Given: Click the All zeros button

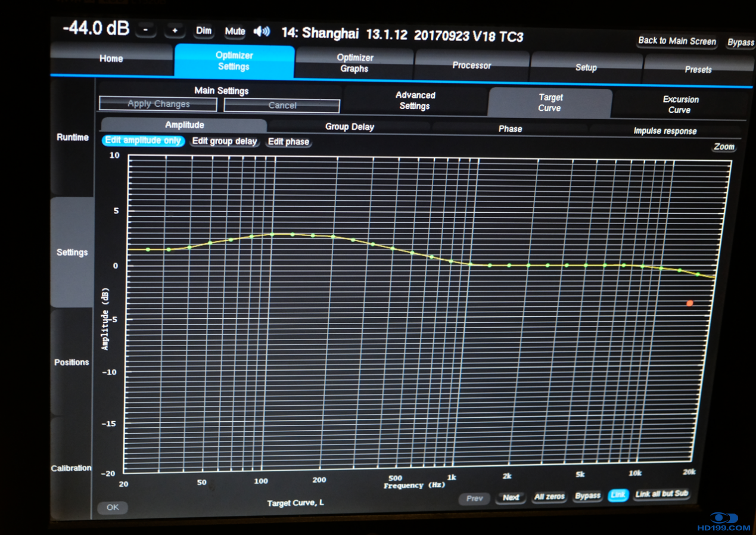Looking at the screenshot, I should (549, 497).
